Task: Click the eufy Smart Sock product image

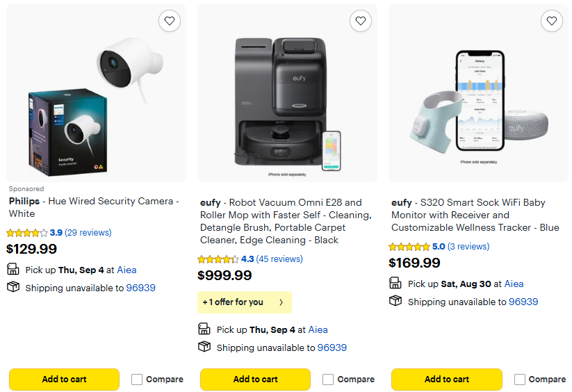Action: point(478,104)
